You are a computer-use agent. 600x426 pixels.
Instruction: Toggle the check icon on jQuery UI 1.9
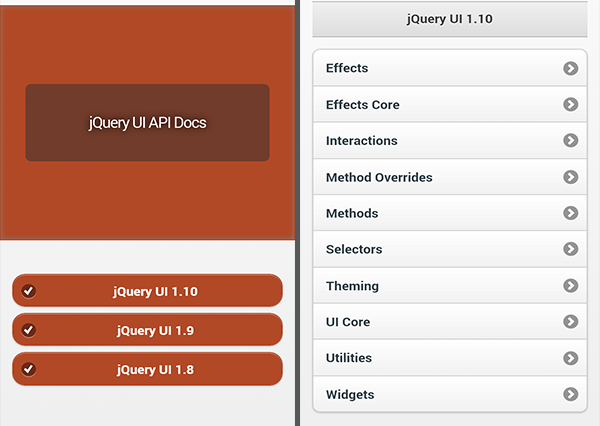29,330
